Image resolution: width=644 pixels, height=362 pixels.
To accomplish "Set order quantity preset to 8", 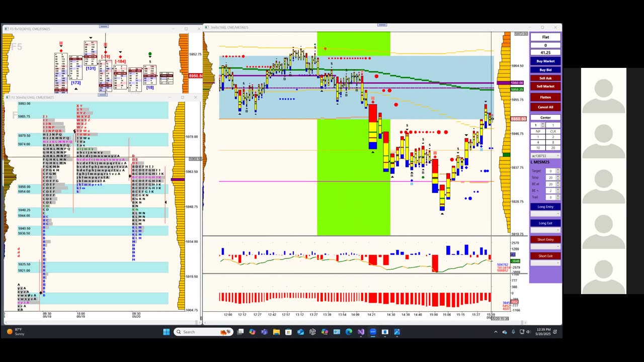I will point(553,142).
